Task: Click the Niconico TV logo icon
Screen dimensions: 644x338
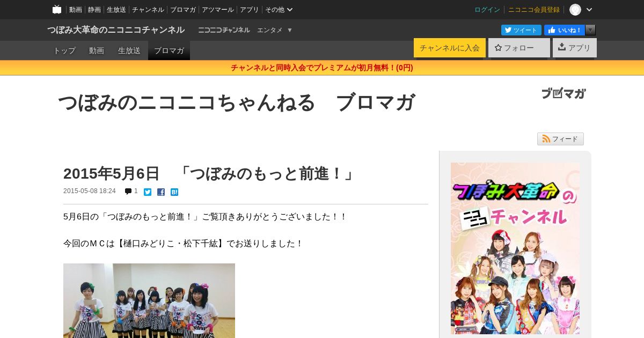Action: click(x=57, y=10)
